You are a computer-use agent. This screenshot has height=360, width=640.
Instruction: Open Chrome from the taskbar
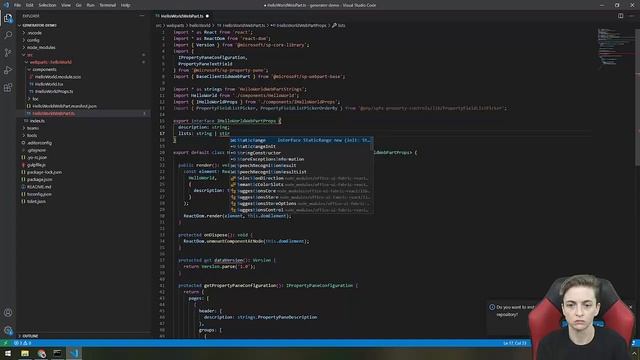42,353
